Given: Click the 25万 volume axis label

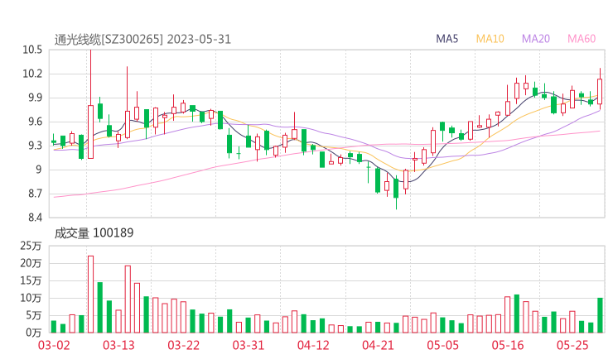Looking at the screenshot, I should click(31, 246).
